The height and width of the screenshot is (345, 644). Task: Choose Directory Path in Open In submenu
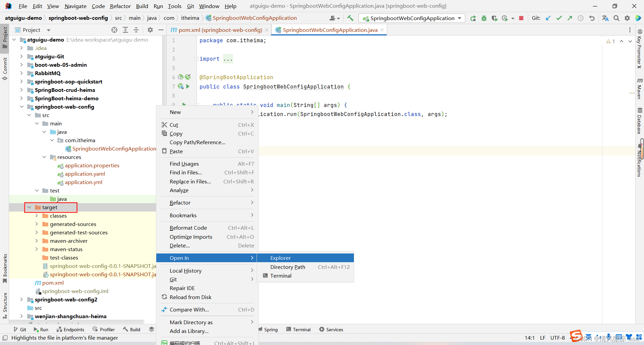click(x=305, y=267)
